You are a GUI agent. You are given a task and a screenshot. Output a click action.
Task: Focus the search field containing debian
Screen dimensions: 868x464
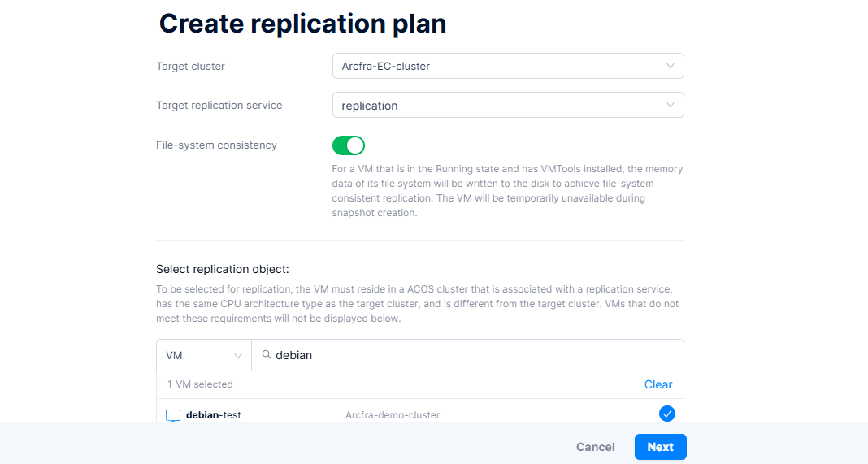(x=471, y=355)
